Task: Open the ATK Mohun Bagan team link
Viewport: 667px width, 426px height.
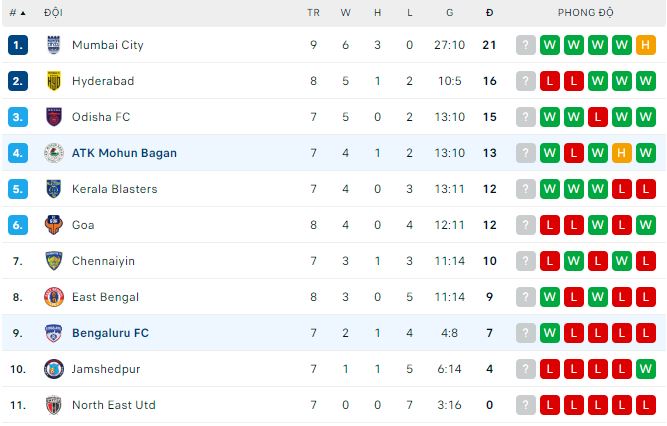Action: point(124,153)
